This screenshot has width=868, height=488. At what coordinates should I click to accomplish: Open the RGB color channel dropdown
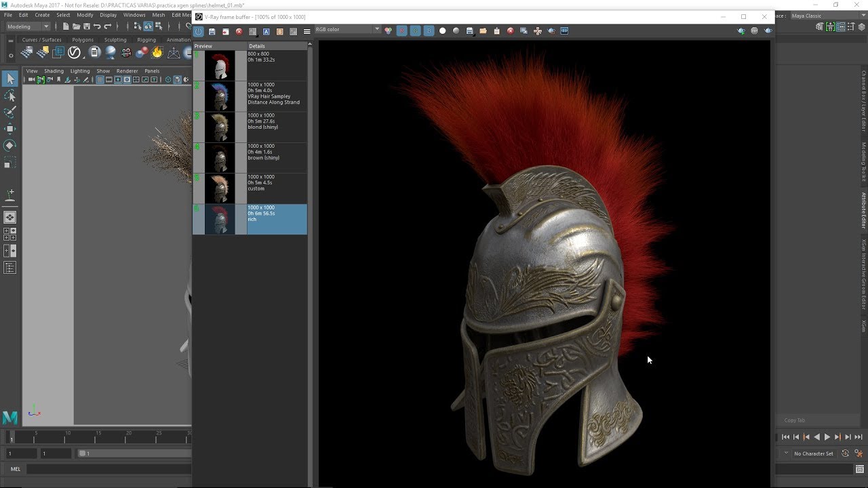point(347,30)
